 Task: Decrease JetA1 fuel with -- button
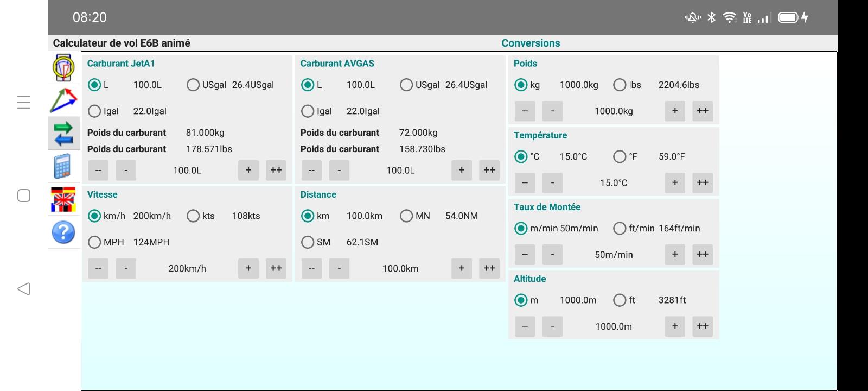pos(98,170)
